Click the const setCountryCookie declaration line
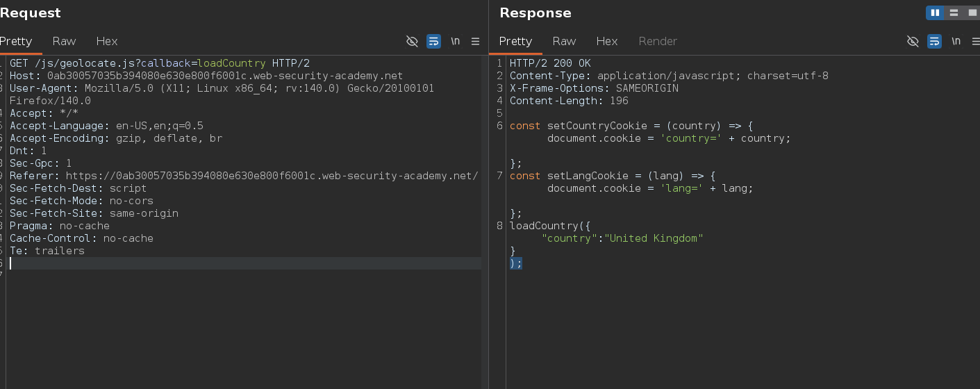980x389 pixels. 631,126
